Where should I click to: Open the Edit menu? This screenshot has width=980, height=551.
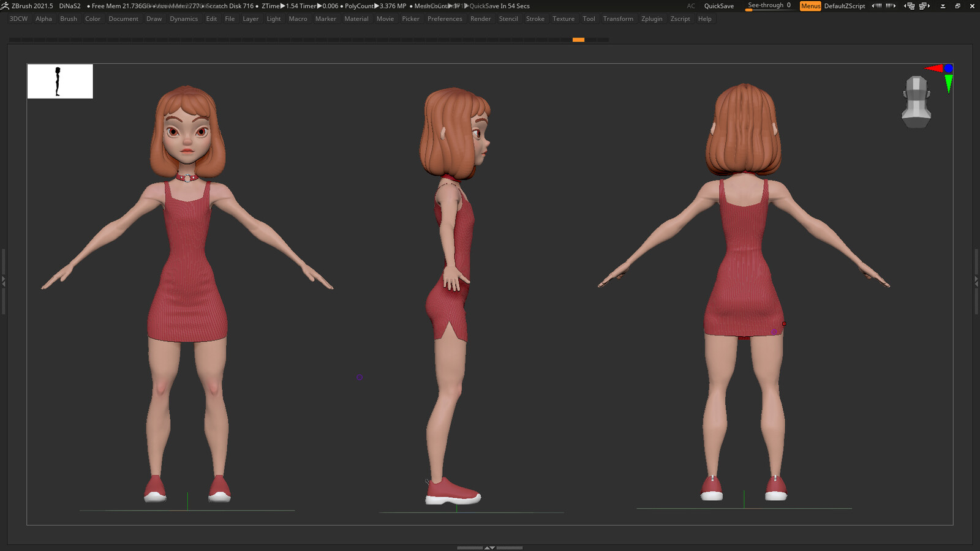click(211, 19)
